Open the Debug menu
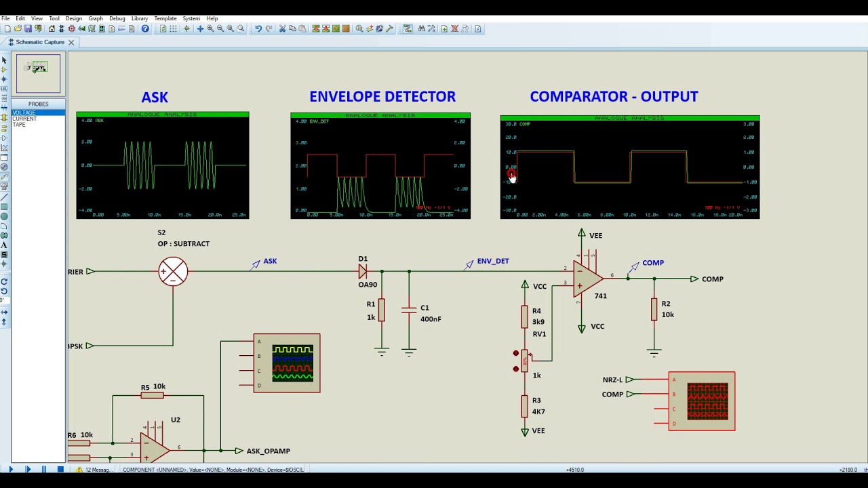The width and height of the screenshot is (868, 488). pos(117,18)
